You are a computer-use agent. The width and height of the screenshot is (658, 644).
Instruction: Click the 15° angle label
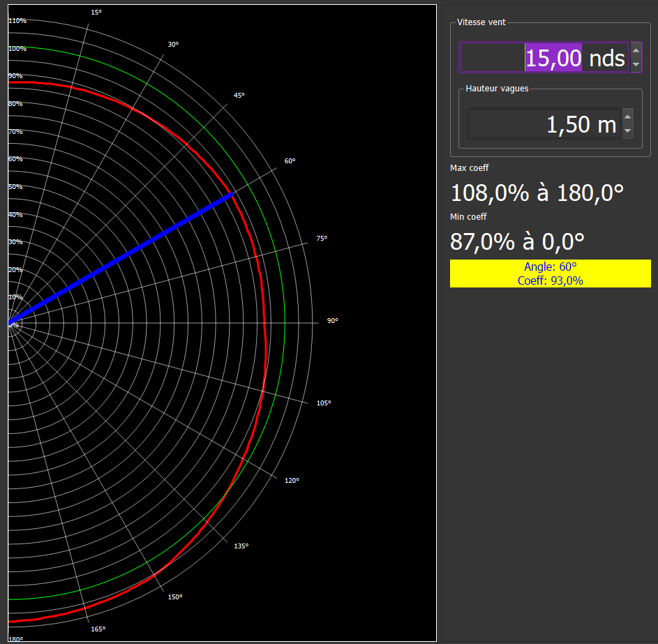click(x=96, y=12)
